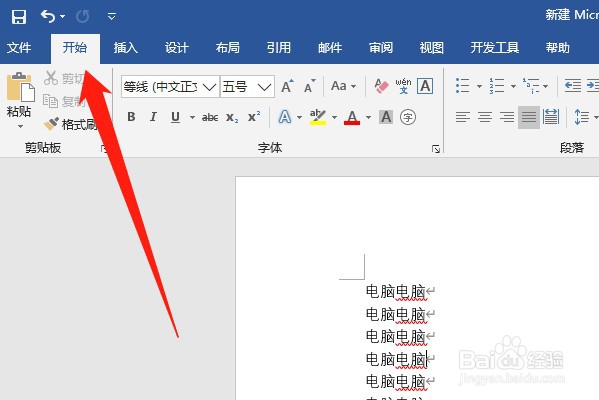
Task: Toggle Underline formatting
Action: pos(175,117)
